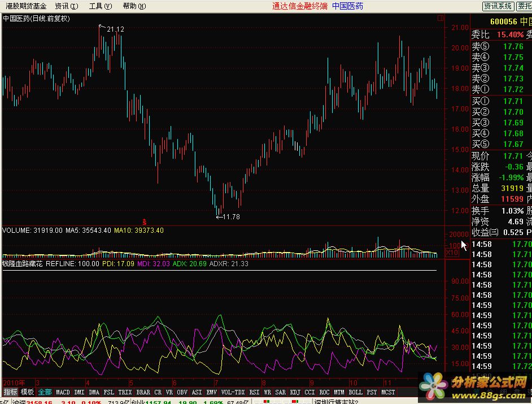Click the 卖⑤ price 17.76
The image size is (532, 404).
coord(513,46)
